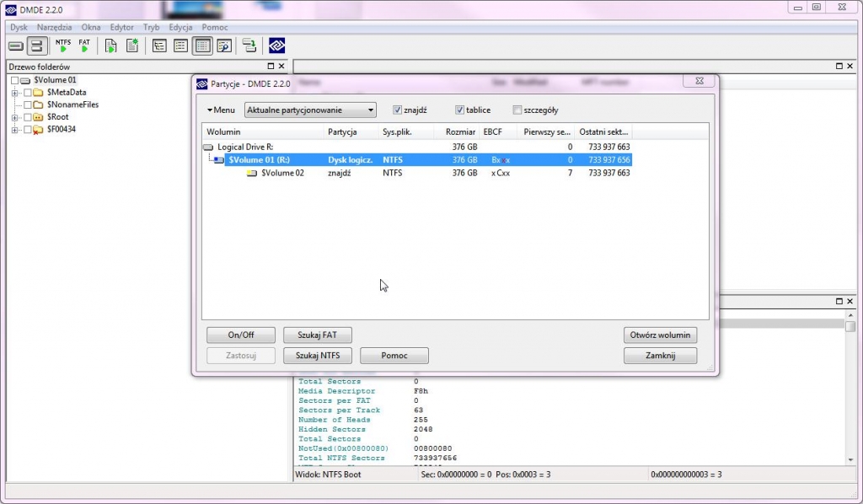Open the partitions toolbar icon
This screenshot has width=863, height=504.
pyautogui.click(x=37, y=46)
